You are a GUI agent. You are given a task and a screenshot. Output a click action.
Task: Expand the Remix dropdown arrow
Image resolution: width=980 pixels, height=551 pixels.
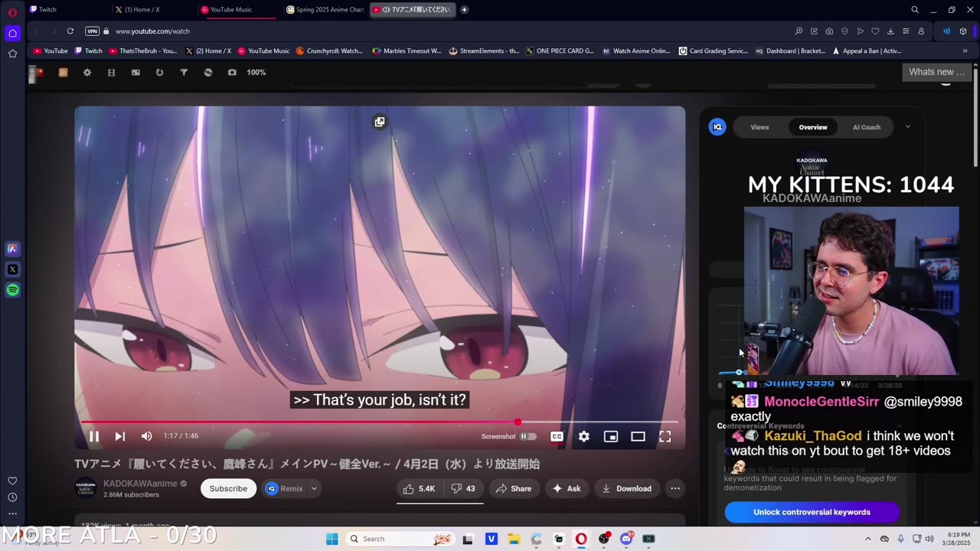(314, 488)
